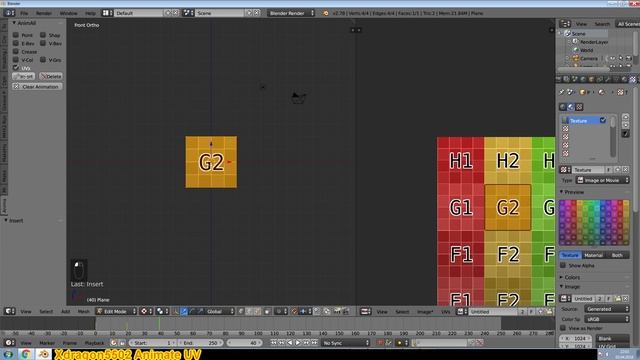Open the UV image editor type selector

365,312
